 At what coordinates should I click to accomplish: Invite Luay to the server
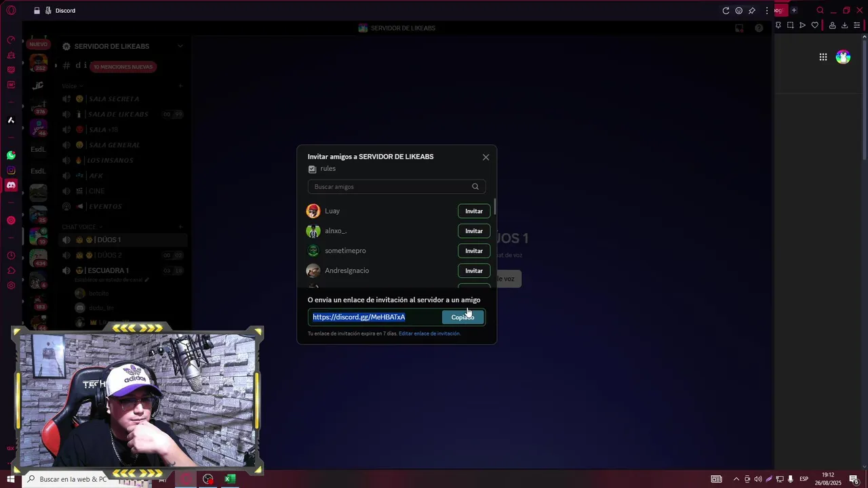[x=474, y=211]
